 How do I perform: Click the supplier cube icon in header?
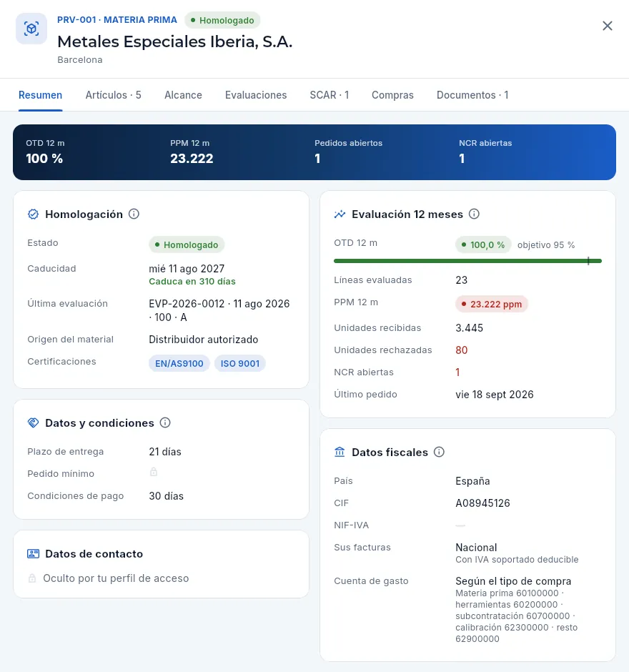pos(31,29)
